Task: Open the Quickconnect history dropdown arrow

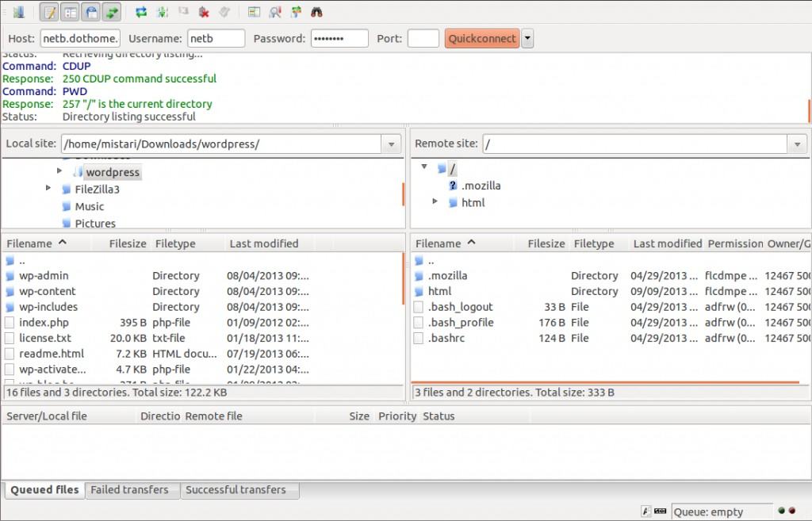Action: (527, 38)
